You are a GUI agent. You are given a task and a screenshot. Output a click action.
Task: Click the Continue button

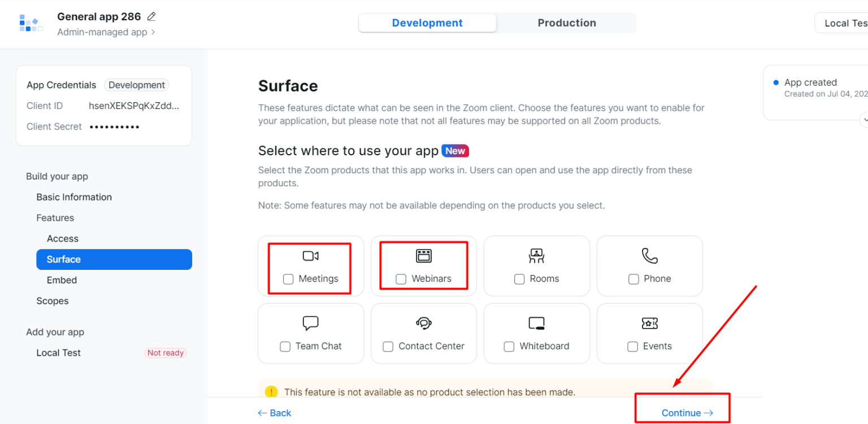coord(682,413)
